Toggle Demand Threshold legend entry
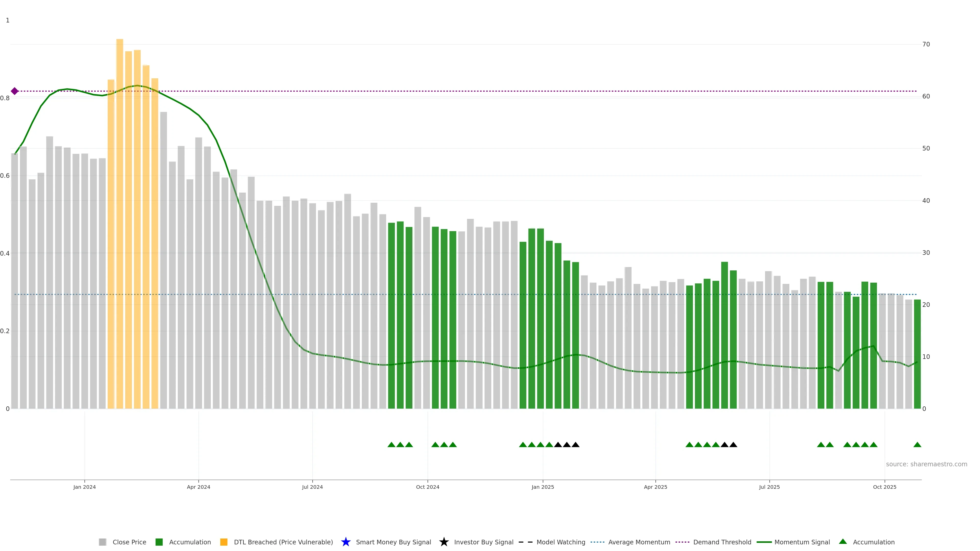The width and height of the screenshot is (980, 551). click(x=722, y=542)
